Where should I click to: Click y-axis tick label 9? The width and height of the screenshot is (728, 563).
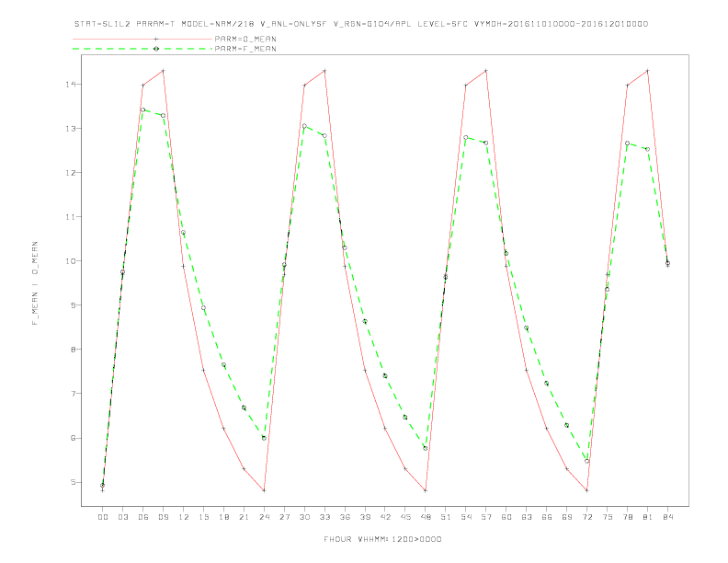click(x=73, y=305)
